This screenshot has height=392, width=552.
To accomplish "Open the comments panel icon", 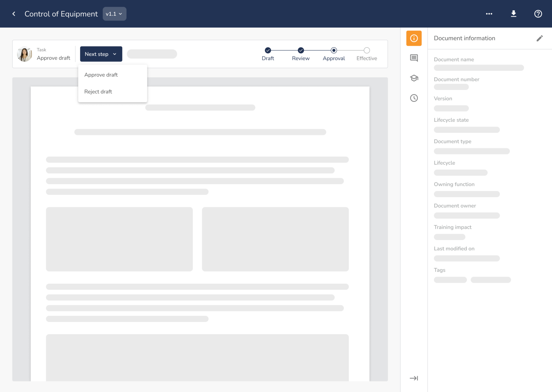I will pos(414,58).
